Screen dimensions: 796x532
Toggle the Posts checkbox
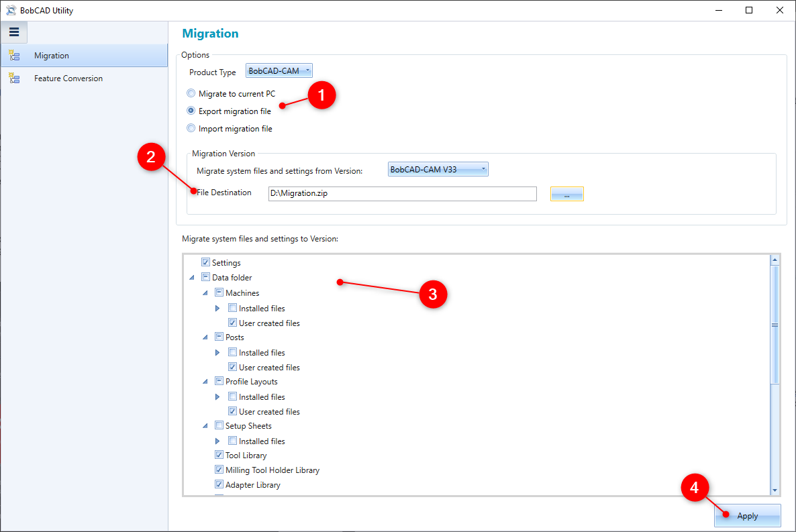point(219,337)
